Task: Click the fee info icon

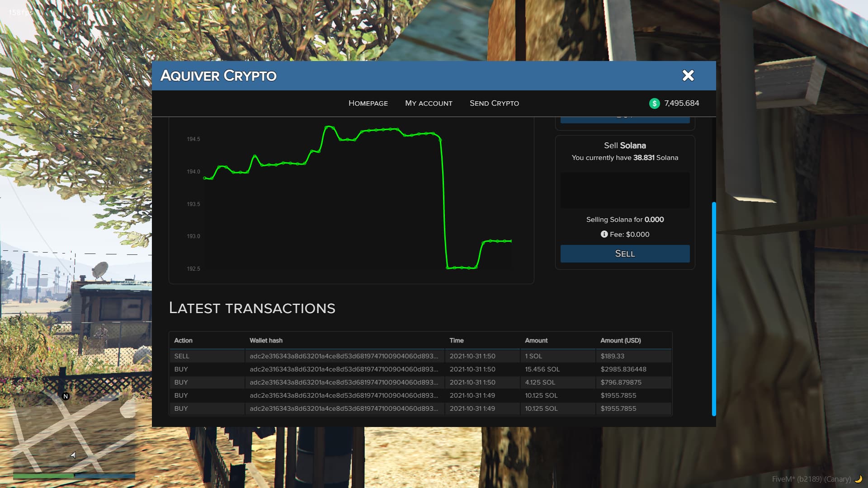Action: [604, 234]
